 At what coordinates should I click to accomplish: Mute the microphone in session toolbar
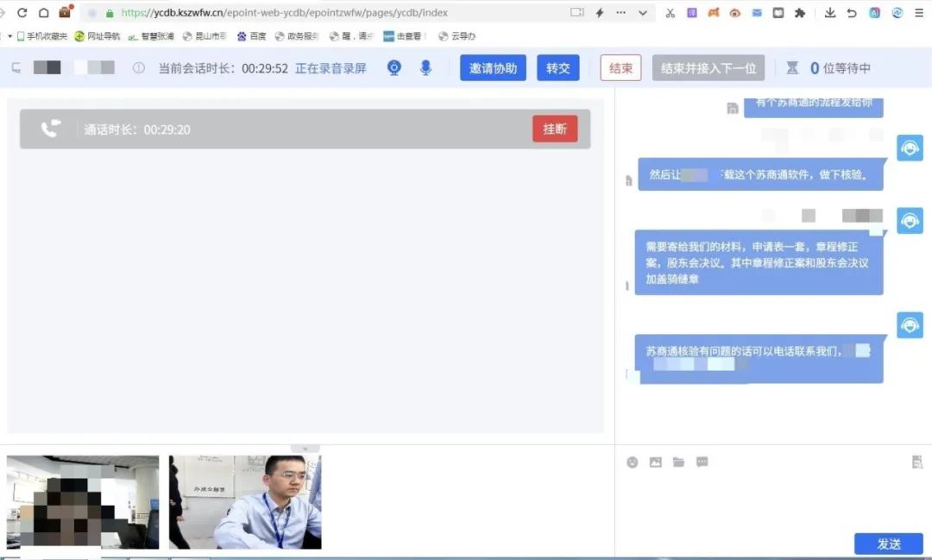click(425, 68)
